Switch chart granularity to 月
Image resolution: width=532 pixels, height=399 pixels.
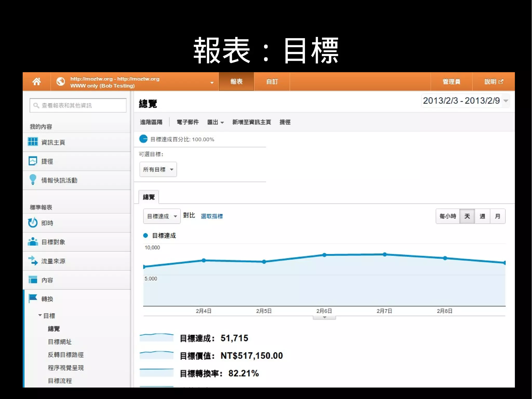[x=497, y=216]
